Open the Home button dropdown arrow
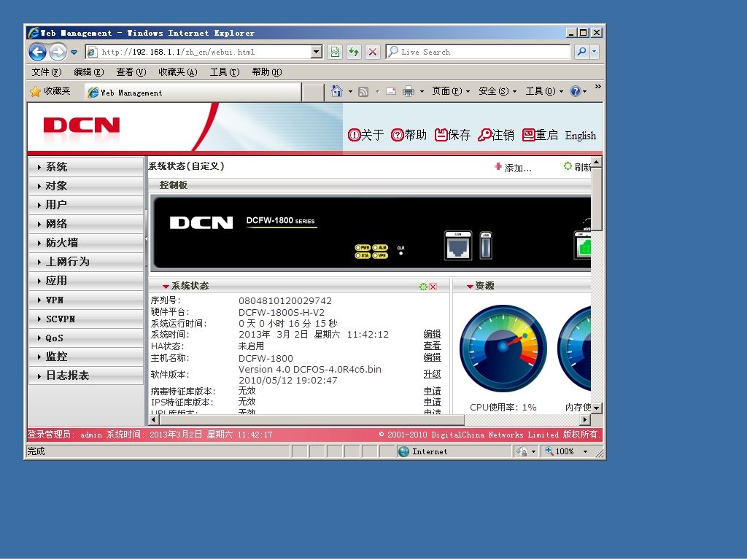The image size is (747, 560). click(350, 91)
